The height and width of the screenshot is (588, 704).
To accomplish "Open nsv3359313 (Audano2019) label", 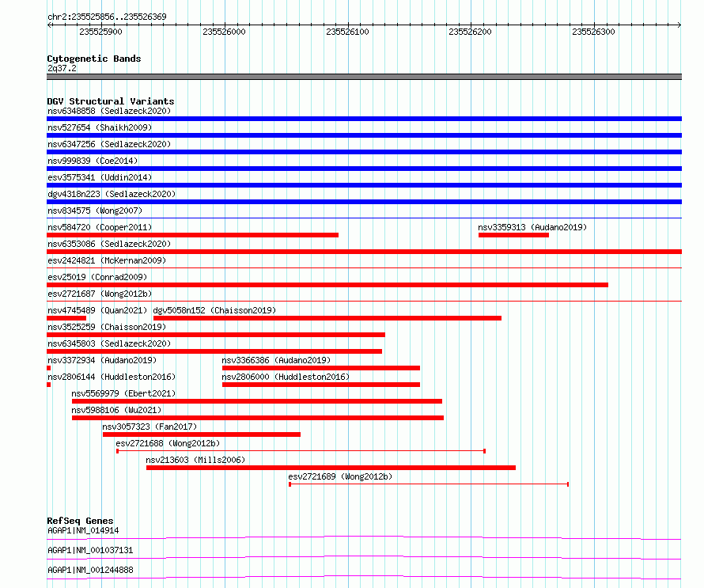I will click(532, 227).
